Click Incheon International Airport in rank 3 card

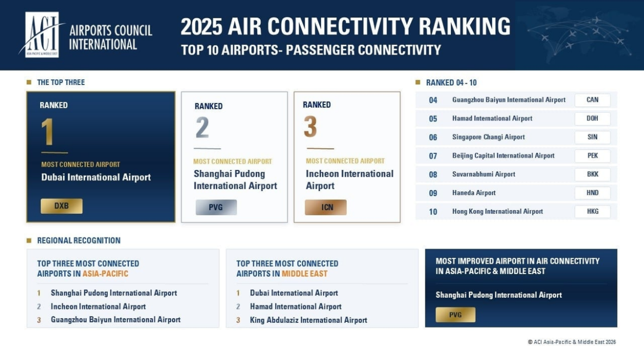(350, 180)
